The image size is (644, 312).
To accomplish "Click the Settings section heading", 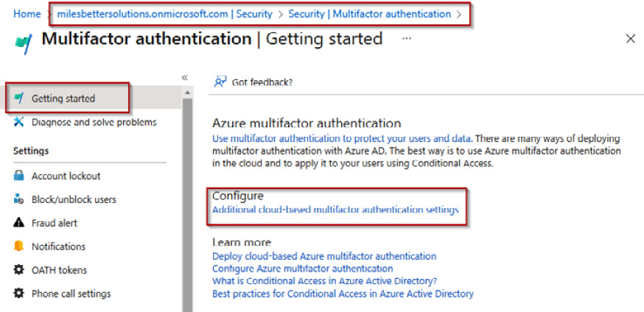I will pos(31,150).
